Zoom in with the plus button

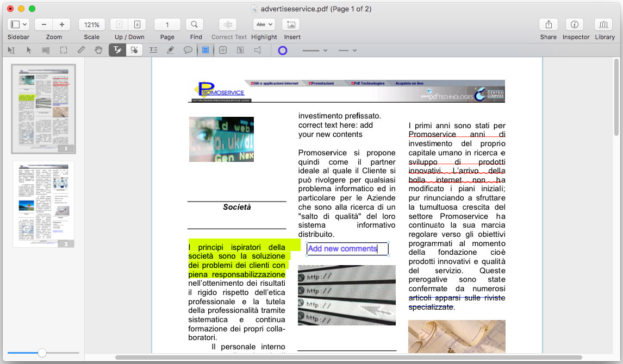[62, 24]
